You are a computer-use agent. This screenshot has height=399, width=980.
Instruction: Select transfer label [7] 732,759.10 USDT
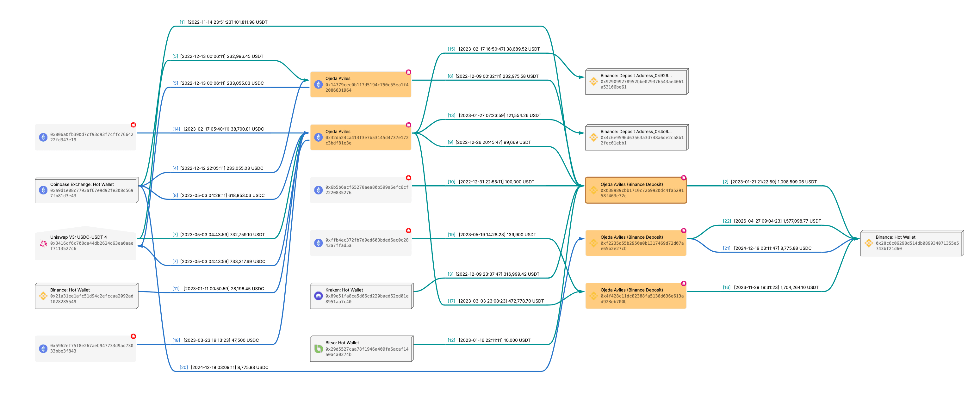(219, 235)
